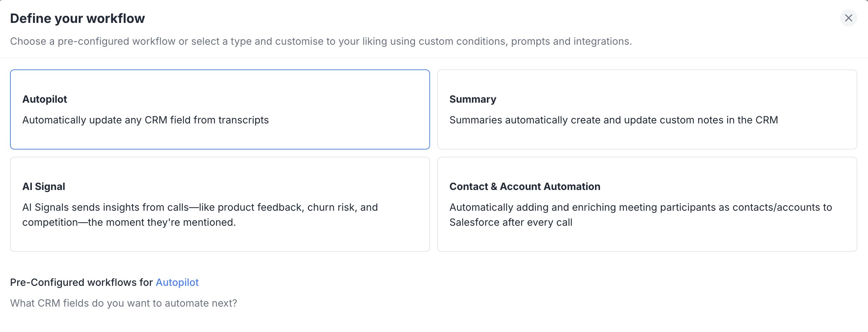Image resolution: width=868 pixels, height=332 pixels.
Task: Click "Summaries automatically create and update" description
Action: [x=613, y=120]
